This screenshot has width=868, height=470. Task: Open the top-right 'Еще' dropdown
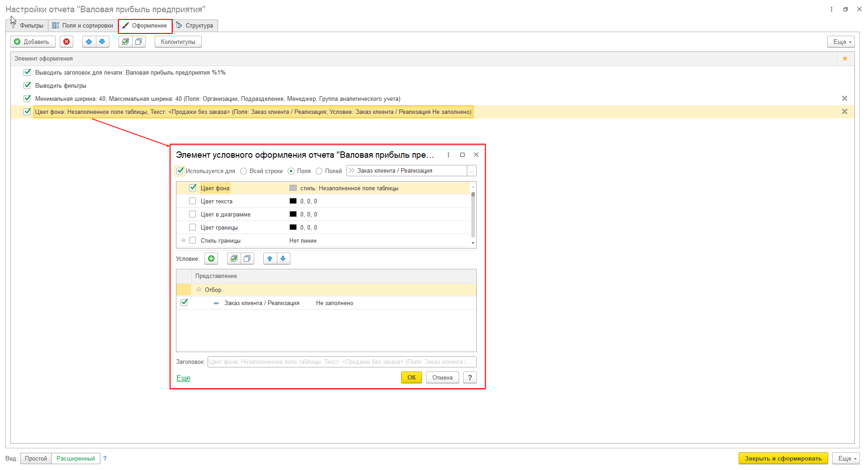pos(841,42)
